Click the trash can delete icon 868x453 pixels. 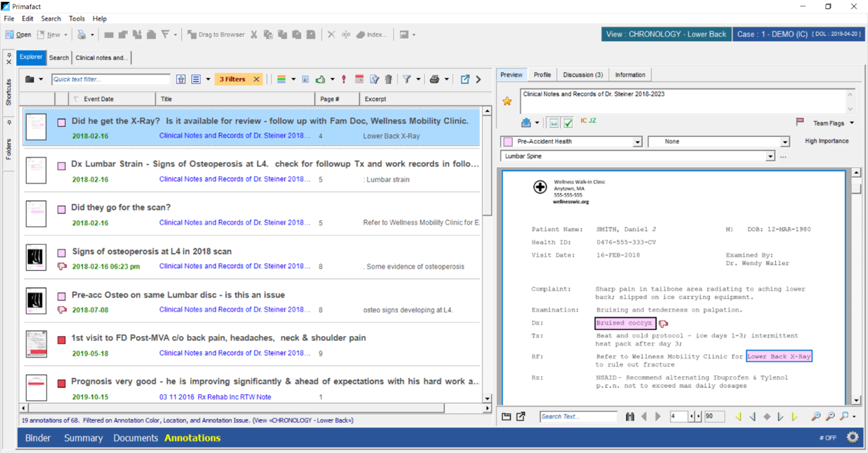[x=388, y=79]
